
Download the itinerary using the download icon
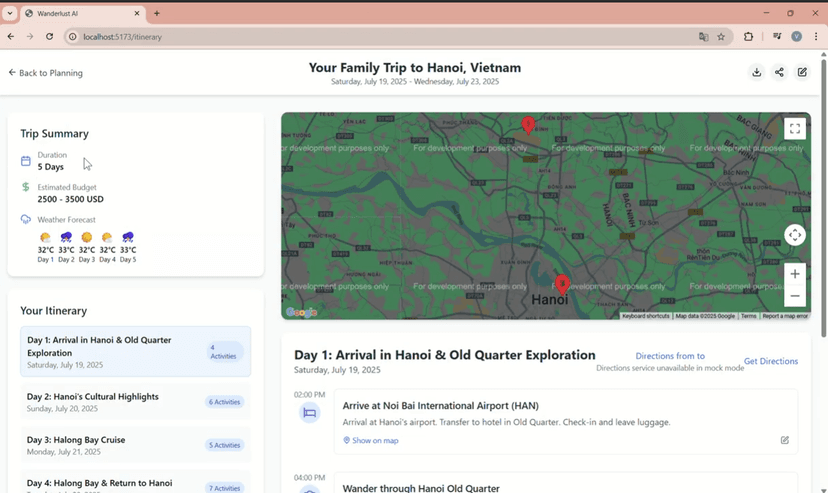(756, 72)
